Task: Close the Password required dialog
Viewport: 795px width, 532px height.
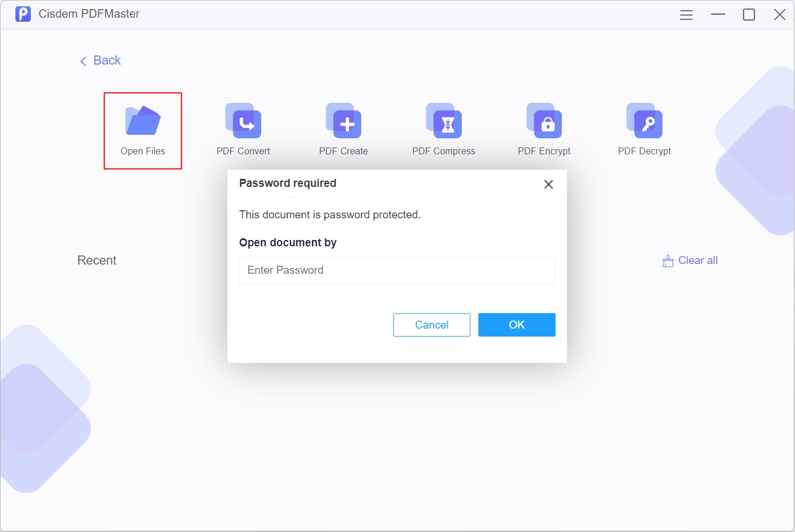Action: (x=549, y=184)
